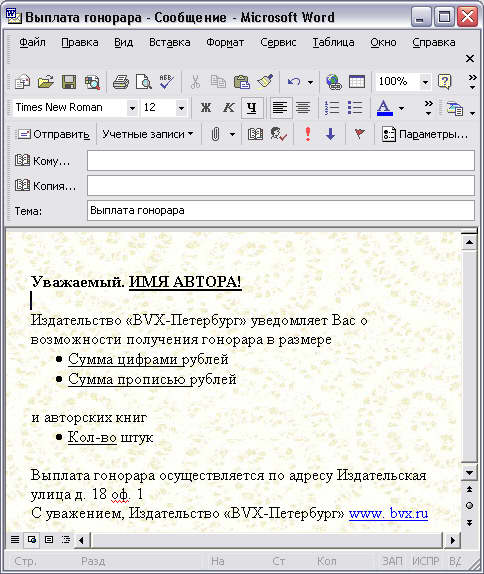Set low importance with the blue down arrow
This screenshot has height=574, width=484.
pyautogui.click(x=330, y=134)
